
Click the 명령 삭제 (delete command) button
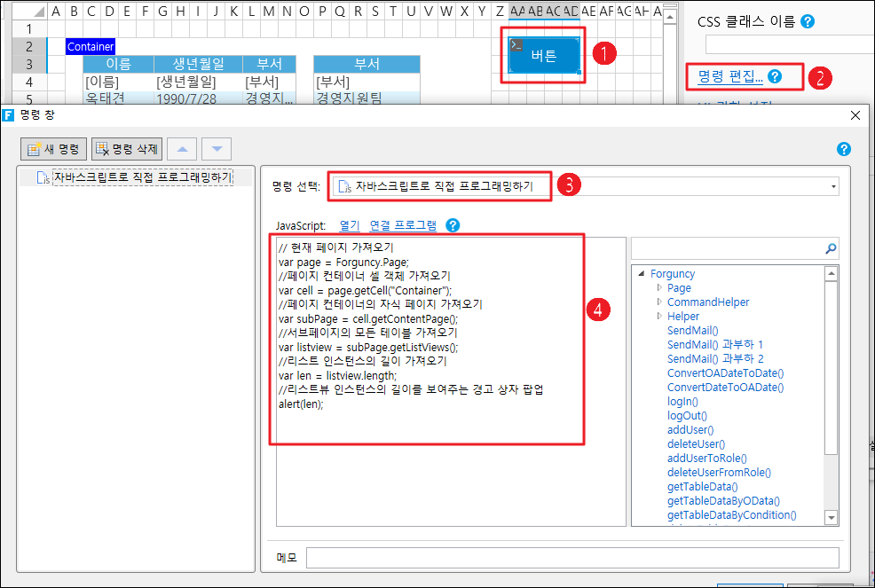pyautogui.click(x=126, y=149)
